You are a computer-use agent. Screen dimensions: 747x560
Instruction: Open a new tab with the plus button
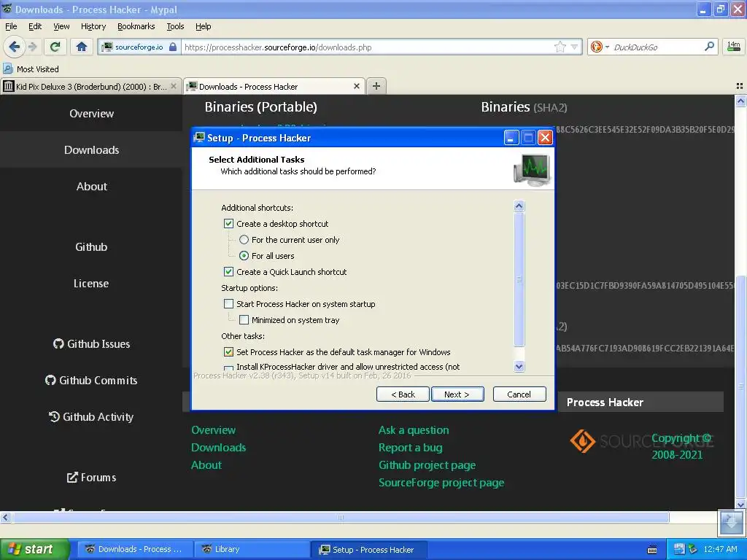pos(376,86)
